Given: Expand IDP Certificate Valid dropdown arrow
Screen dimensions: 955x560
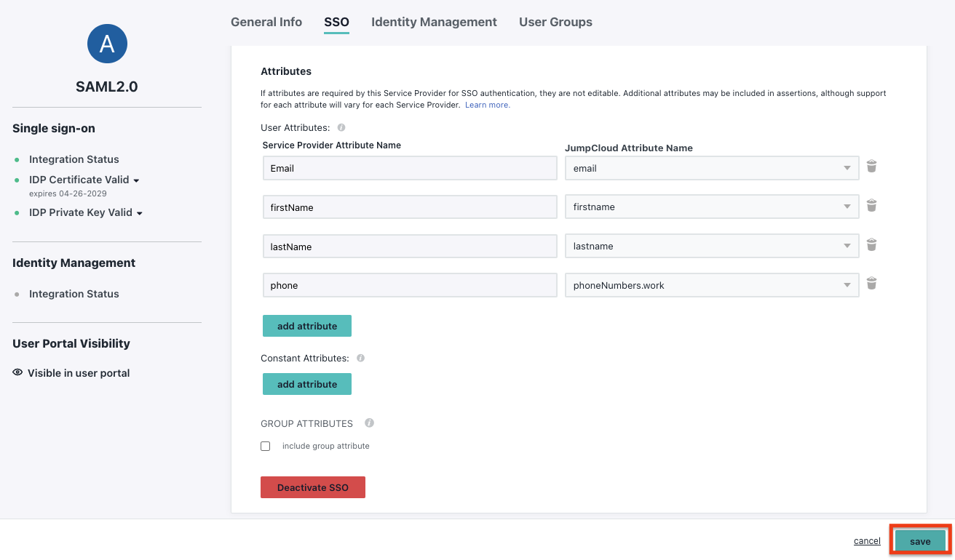Looking at the screenshot, I should (x=136, y=180).
